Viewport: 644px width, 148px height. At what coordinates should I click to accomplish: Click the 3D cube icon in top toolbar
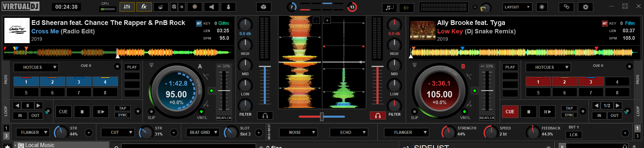point(264,7)
